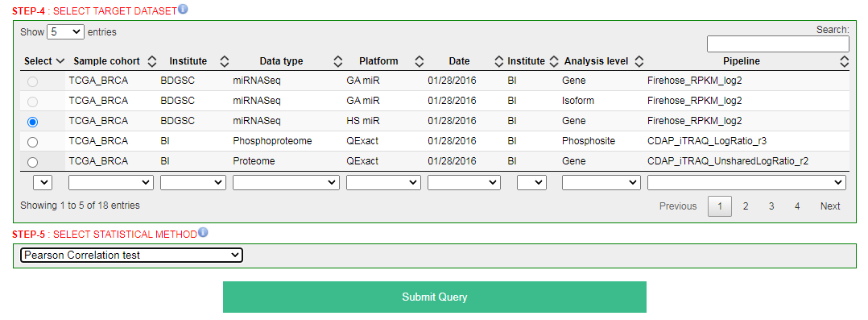Sort by Data type column arrows
Viewport: 868px width, 320px height.
tap(337, 61)
